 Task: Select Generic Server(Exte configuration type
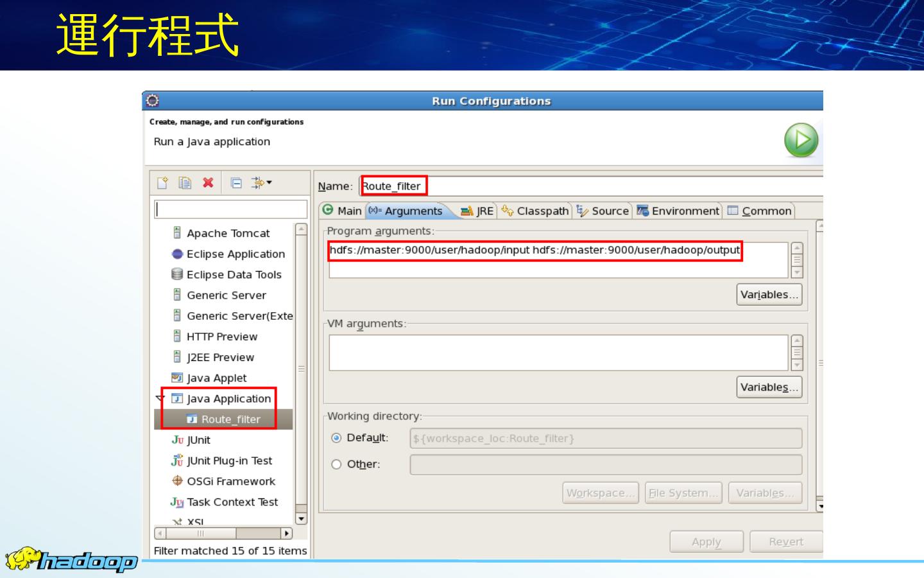pos(233,315)
